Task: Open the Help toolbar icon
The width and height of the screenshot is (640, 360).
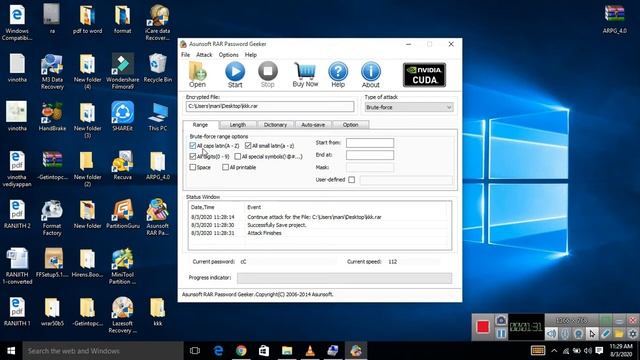Action: pyautogui.click(x=338, y=75)
